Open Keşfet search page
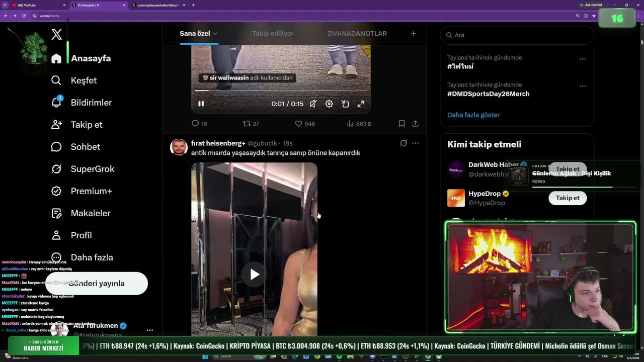644x362 pixels. pos(74,80)
